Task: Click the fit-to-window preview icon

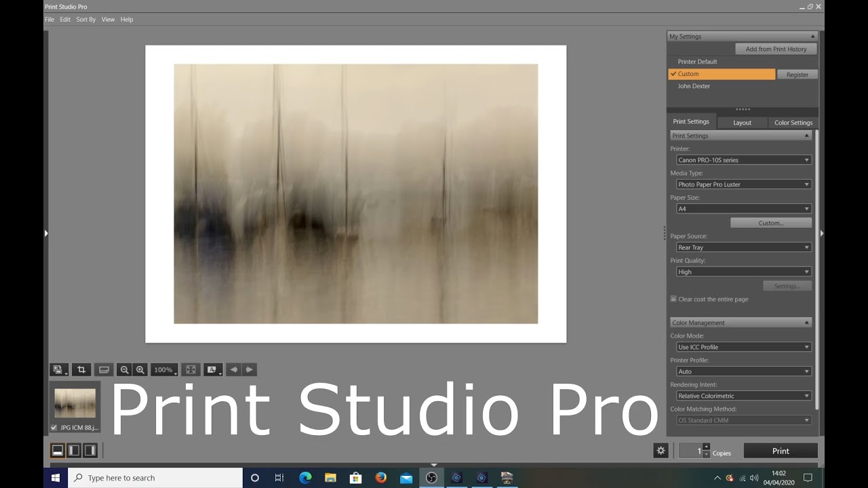Action: click(x=191, y=369)
